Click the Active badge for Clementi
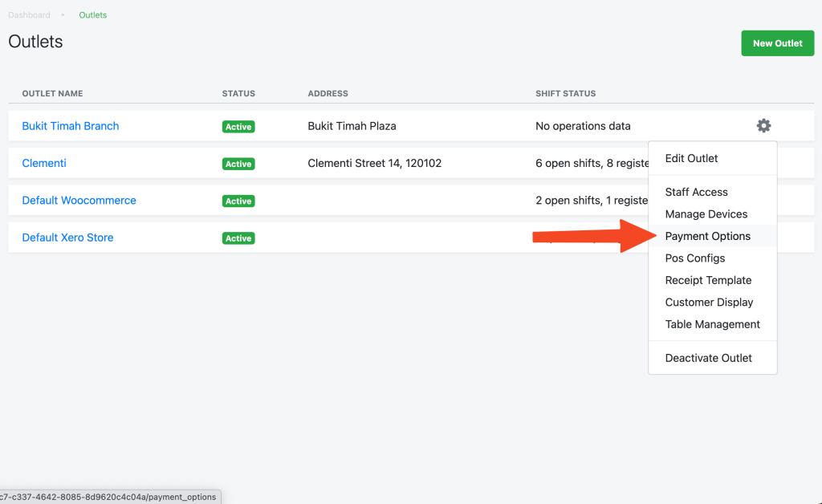The height and width of the screenshot is (504, 822). tap(238, 164)
